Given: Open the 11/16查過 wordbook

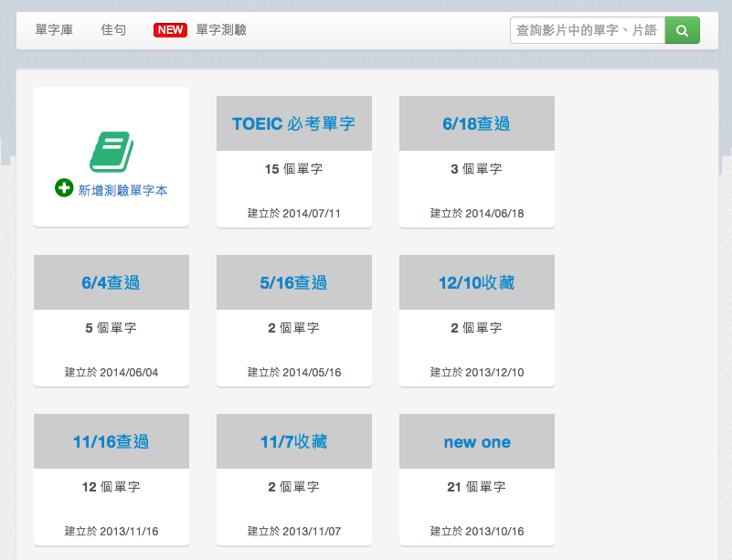Looking at the screenshot, I should click(x=111, y=441).
